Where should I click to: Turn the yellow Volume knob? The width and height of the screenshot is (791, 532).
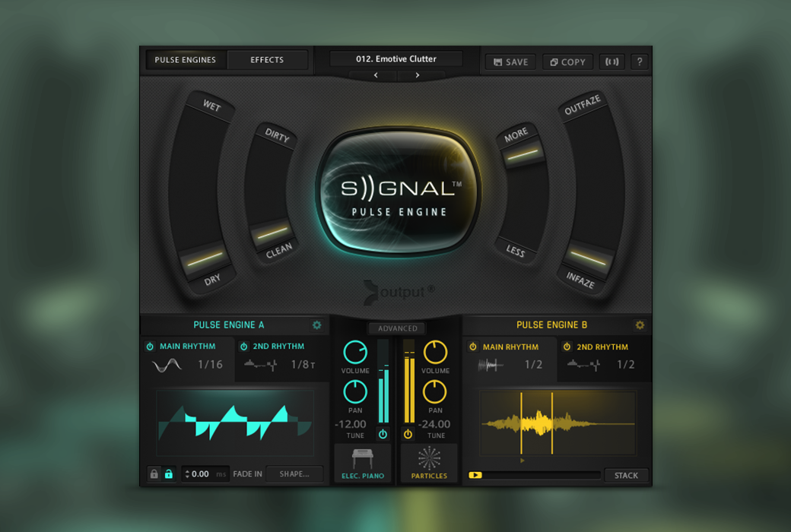(435, 352)
